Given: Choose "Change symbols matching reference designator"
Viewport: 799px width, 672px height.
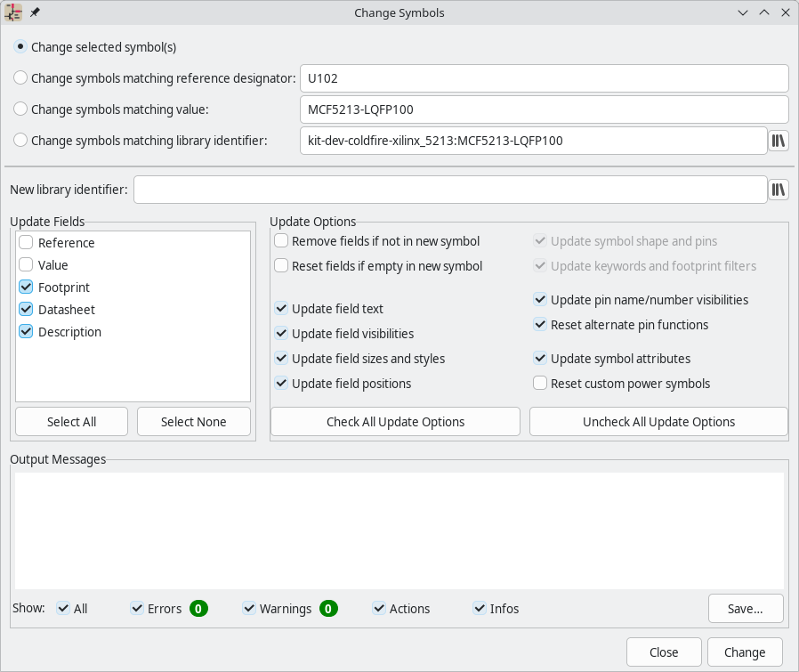Looking at the screenshot, I should point(20,77).
